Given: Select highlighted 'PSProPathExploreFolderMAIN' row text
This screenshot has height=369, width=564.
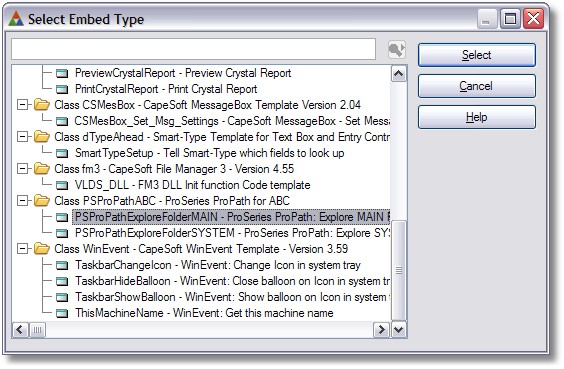Looking at the screenshot, I should [231, 217].
